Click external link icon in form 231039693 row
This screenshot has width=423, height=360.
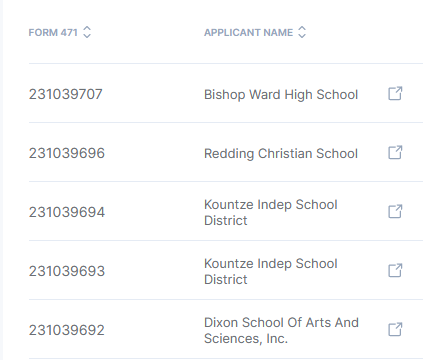coord(395,271)
